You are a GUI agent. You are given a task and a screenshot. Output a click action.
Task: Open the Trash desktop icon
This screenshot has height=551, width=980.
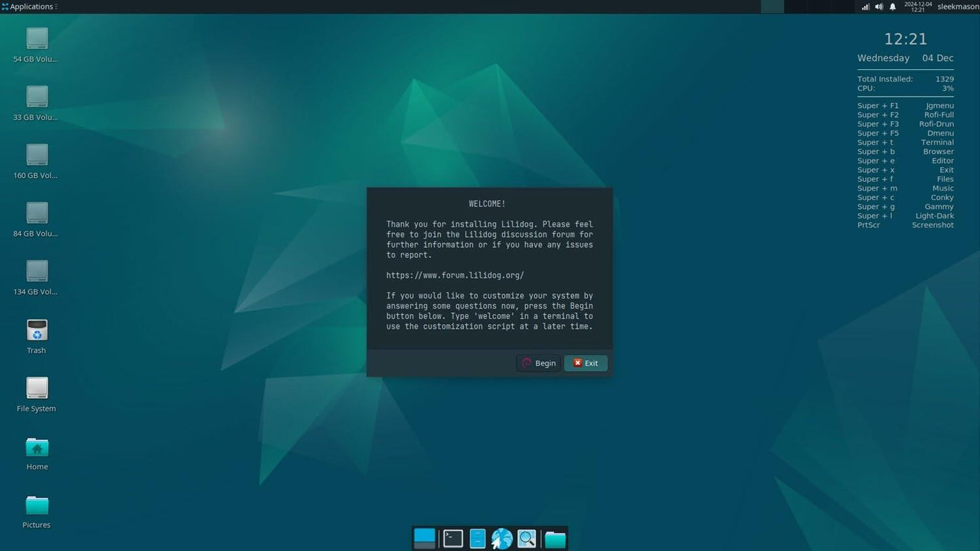tap(37, 337)
